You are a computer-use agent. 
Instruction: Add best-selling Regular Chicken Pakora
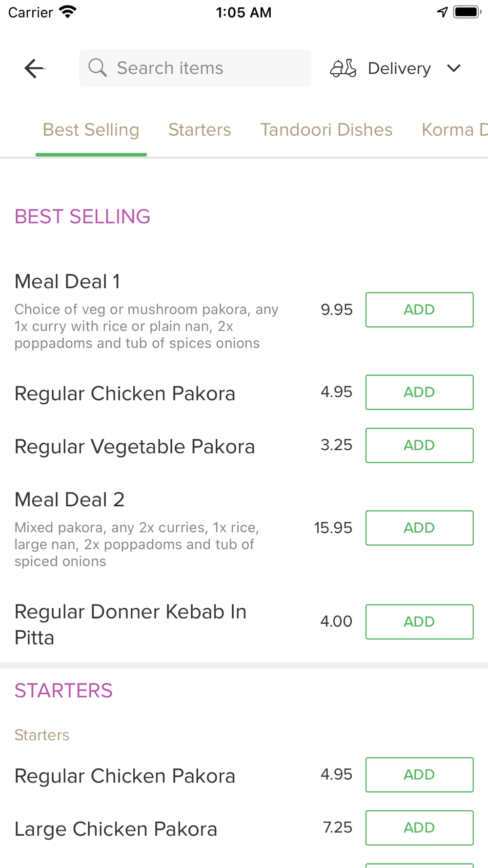coord(419,392)
